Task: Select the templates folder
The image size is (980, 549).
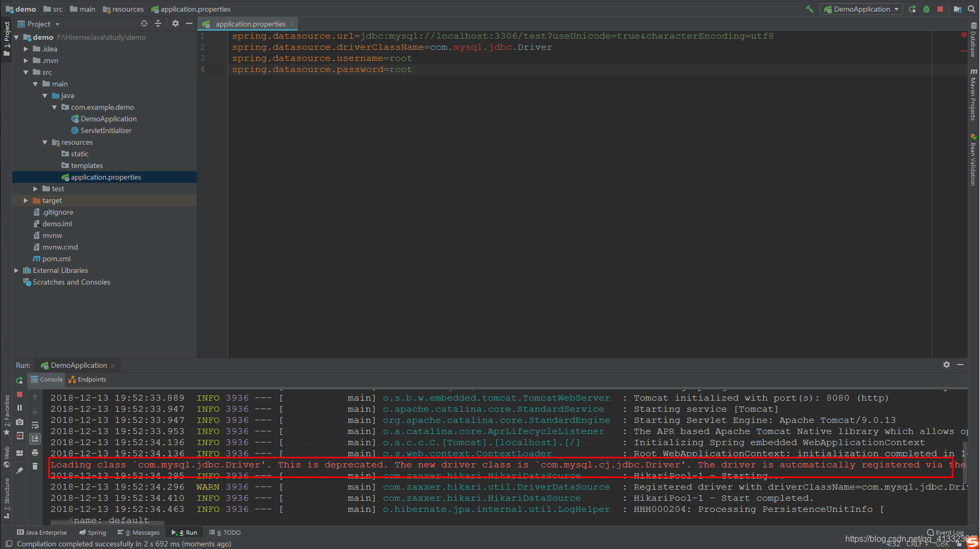Action: pyautogui.click(x=86, y=165)
